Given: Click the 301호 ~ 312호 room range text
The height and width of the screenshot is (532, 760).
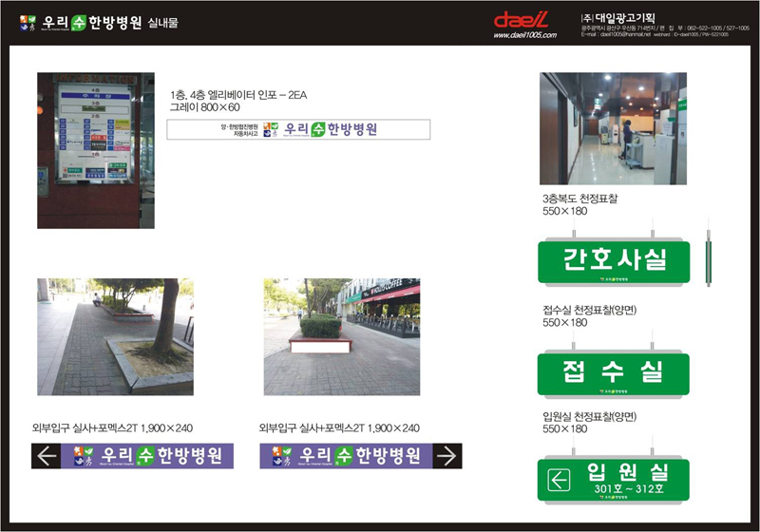Looking at the screenshot, I should (628, 489).
